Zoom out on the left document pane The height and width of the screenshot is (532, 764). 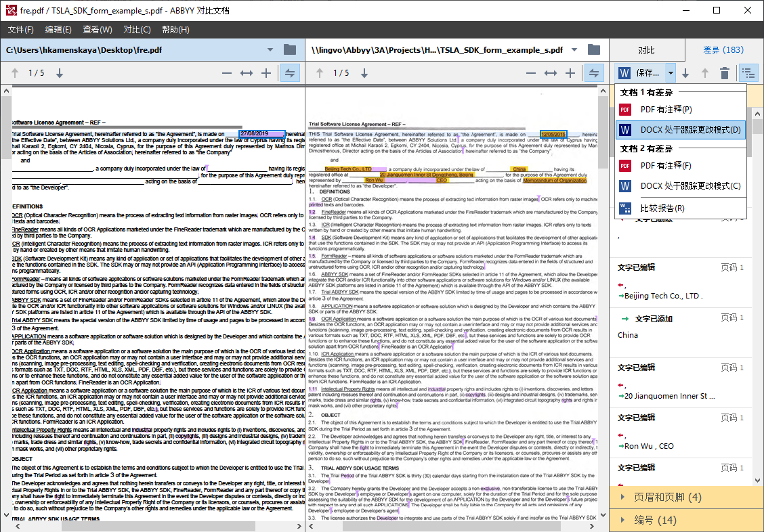click(x=227, y=73)
